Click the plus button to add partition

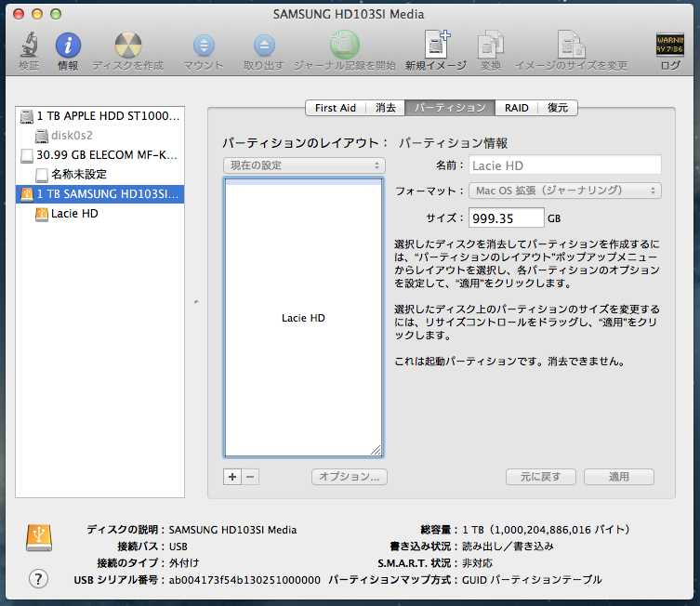tap(232, 477)
